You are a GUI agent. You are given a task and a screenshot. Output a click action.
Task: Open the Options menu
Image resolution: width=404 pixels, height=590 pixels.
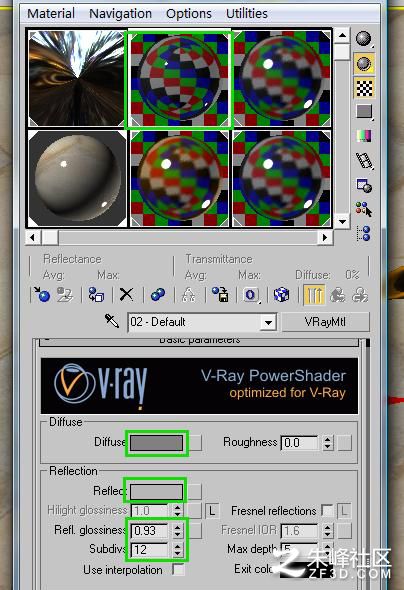point(189,14)
